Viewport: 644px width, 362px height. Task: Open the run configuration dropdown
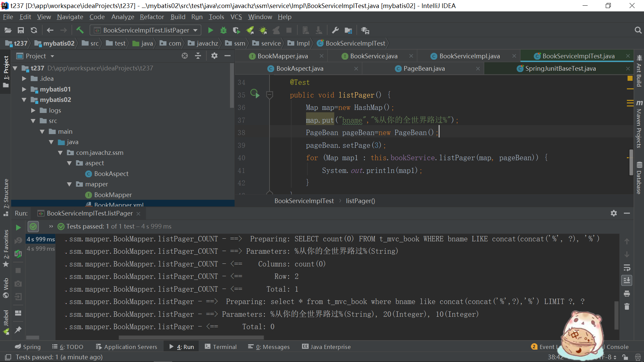[146, 30]
